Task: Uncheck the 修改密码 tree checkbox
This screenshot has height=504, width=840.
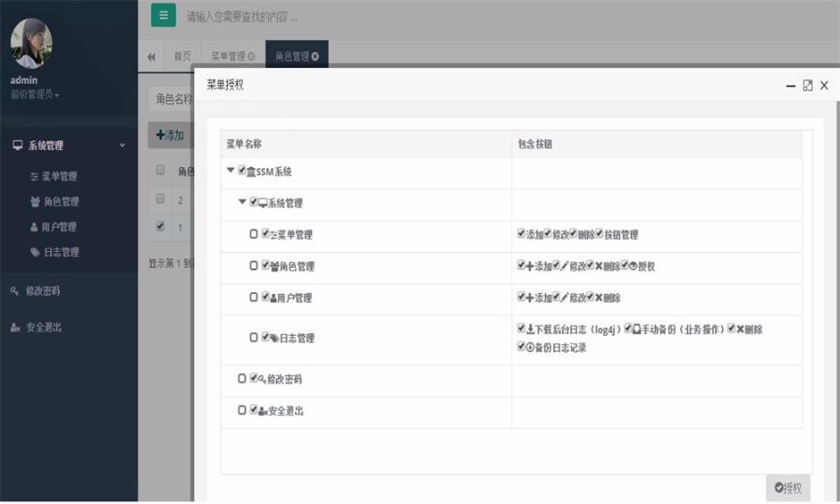Action: pos(253,378)
